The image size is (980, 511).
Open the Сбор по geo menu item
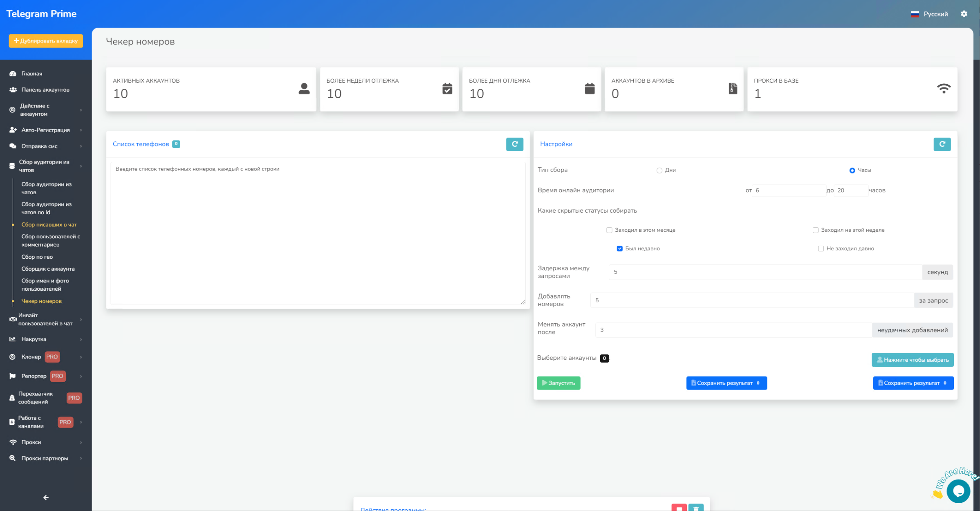click(x=37, y=257)
